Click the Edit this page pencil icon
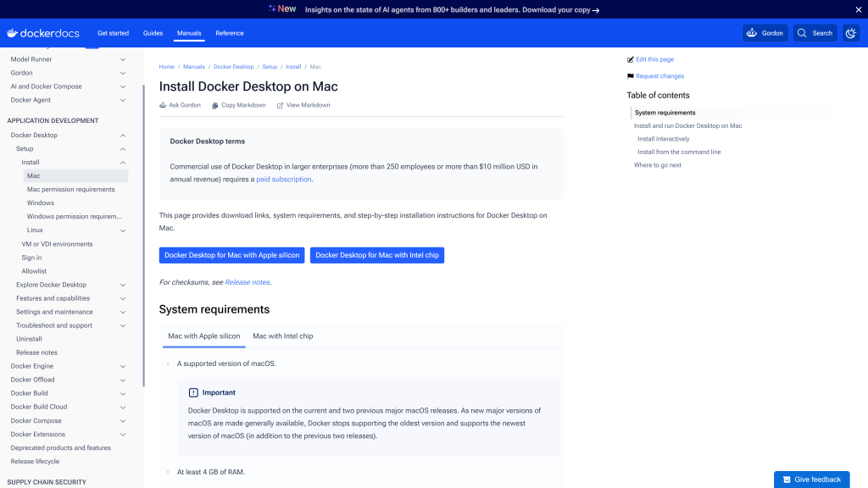 click(630, 59)
